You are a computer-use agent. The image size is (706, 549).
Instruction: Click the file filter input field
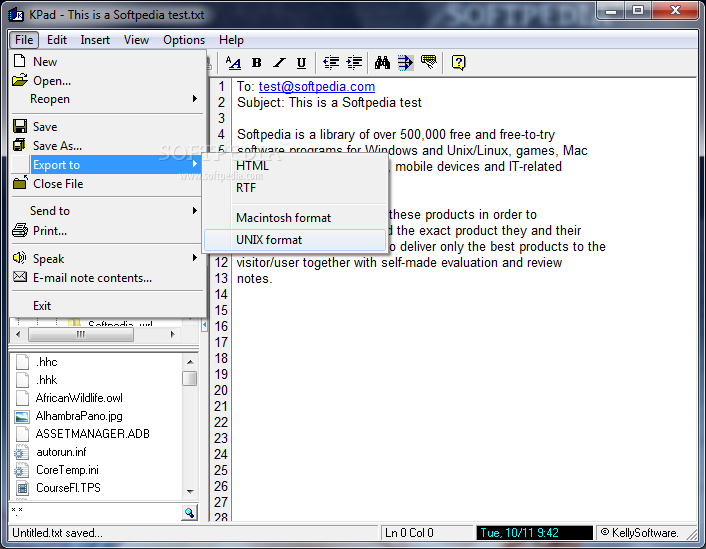[x=95, y=512]
